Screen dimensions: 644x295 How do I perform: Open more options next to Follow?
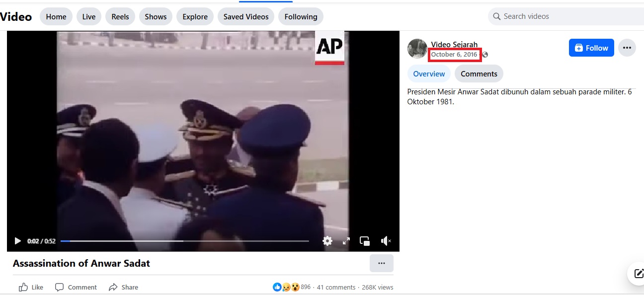click(x=627, y=48)
